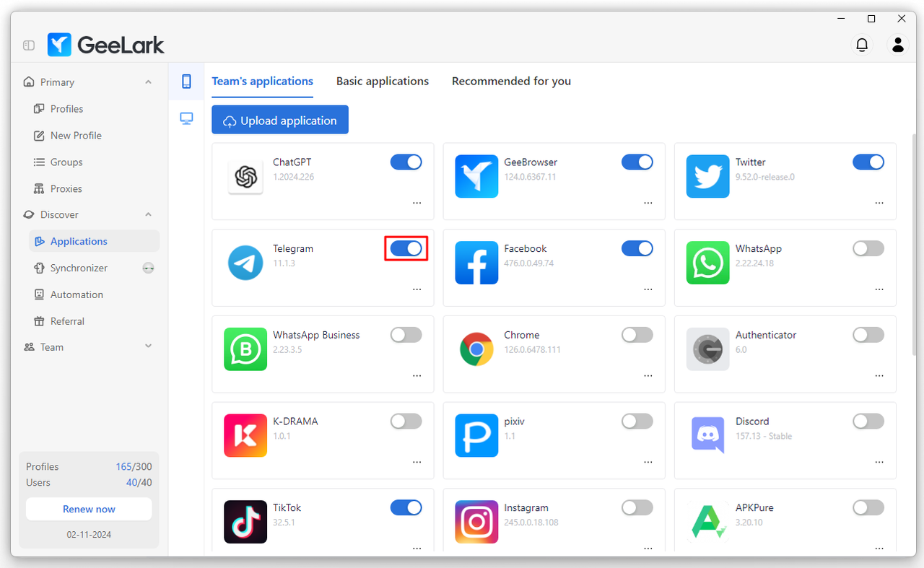
Task: Click the Twitter bird icon
Action: [707, 176]
